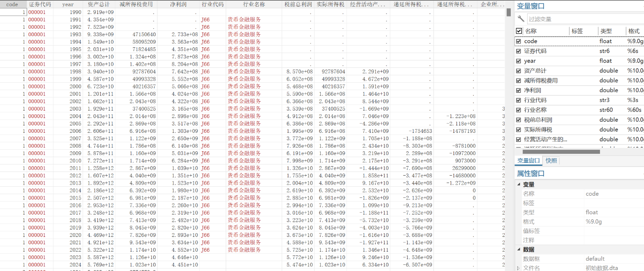Viewport: 644px width, 271px height.
Task: Select the cell with value 26299000
Action: tap(456, 168)
